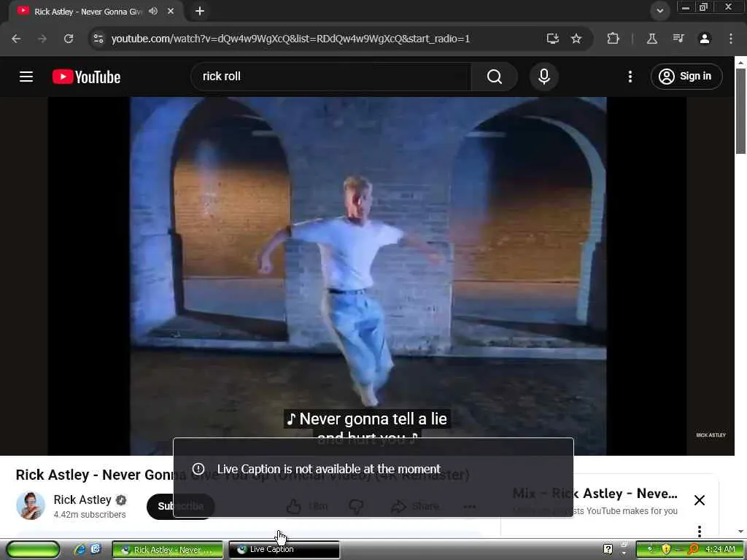This screenshot has height=560, width=747.
Task: View site information icon in address bar
Action: 98,39
